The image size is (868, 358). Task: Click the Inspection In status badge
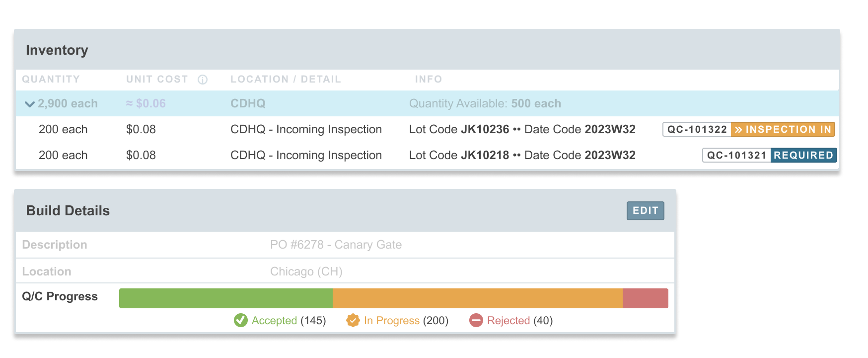[783, 129]
